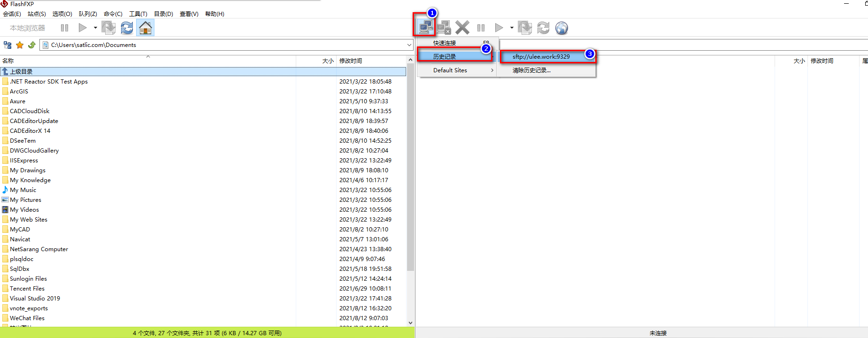
Task: Open the local play button dropdown arrow
Action: click(95, 28)
